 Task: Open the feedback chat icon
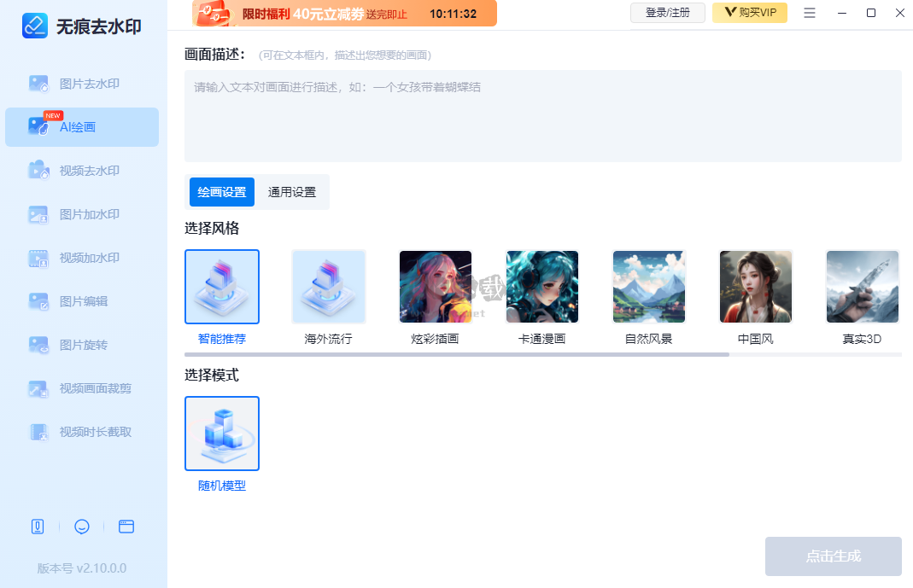[82, 527]
